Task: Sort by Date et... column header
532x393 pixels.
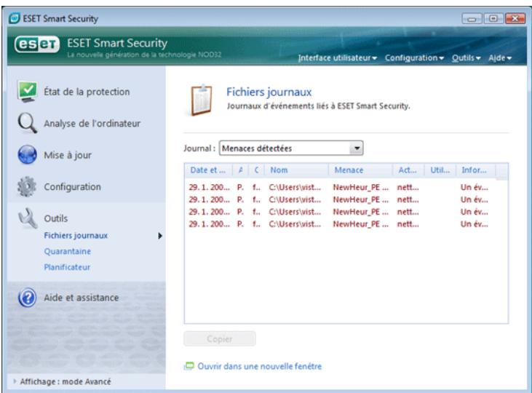Action: click(x=208, y=170)
